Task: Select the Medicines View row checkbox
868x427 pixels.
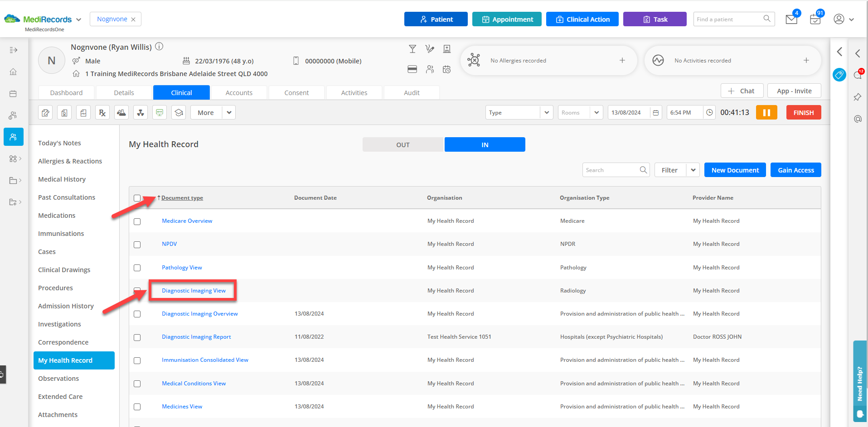Action: coord(137,407)
